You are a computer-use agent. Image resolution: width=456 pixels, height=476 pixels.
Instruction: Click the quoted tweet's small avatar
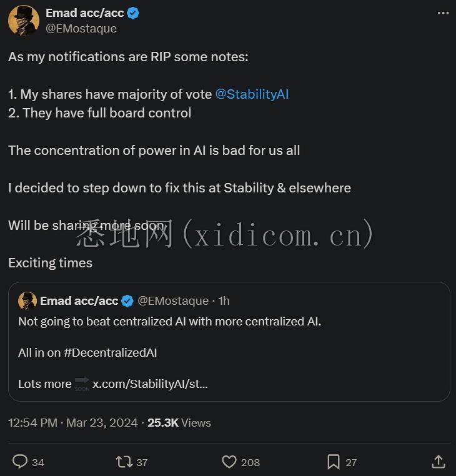pyautogui.click(x=27, y=301)
